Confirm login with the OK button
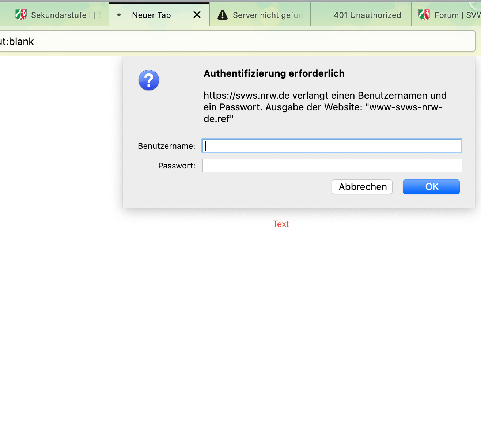Screen dimensions: 481x448 click(431, 187)
